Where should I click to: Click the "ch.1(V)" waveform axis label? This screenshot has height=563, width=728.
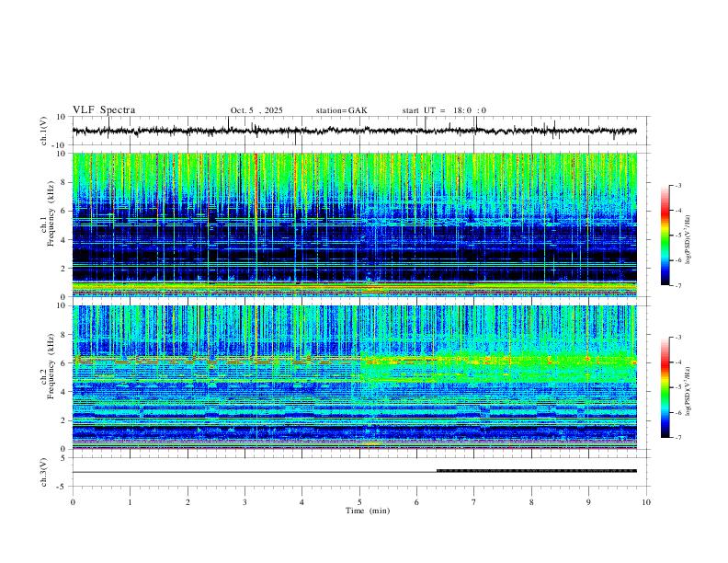coord(44,131)
